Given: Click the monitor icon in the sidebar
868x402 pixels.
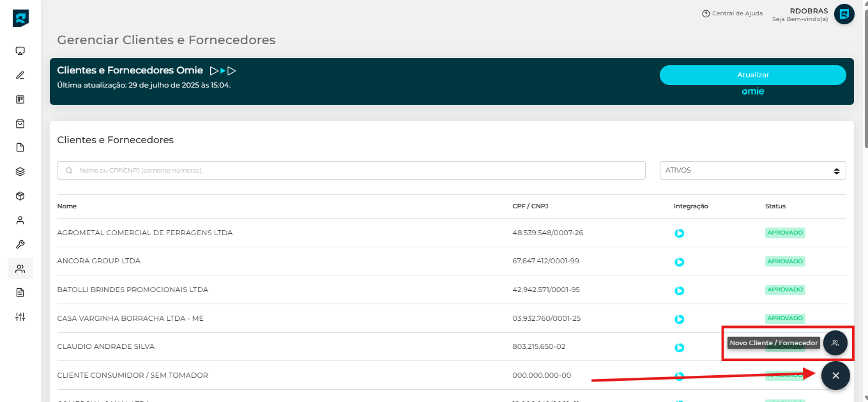Looking at the screenshot, I should pyautogui.click(x=20, y=51).
